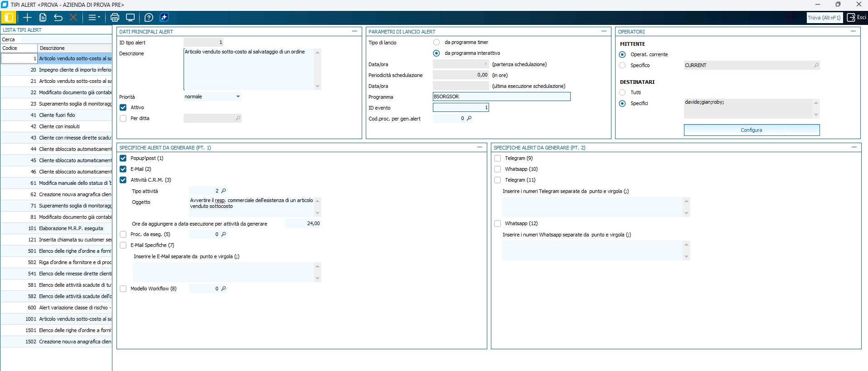Select the Specifico sender radio button

tap(622, 65)
